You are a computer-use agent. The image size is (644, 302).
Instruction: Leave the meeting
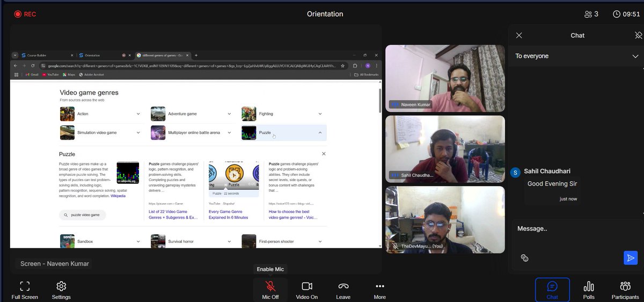343,290
